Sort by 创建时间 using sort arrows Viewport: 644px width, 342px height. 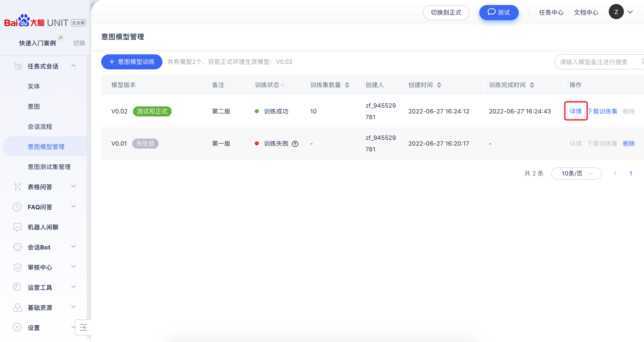[439, 85]
